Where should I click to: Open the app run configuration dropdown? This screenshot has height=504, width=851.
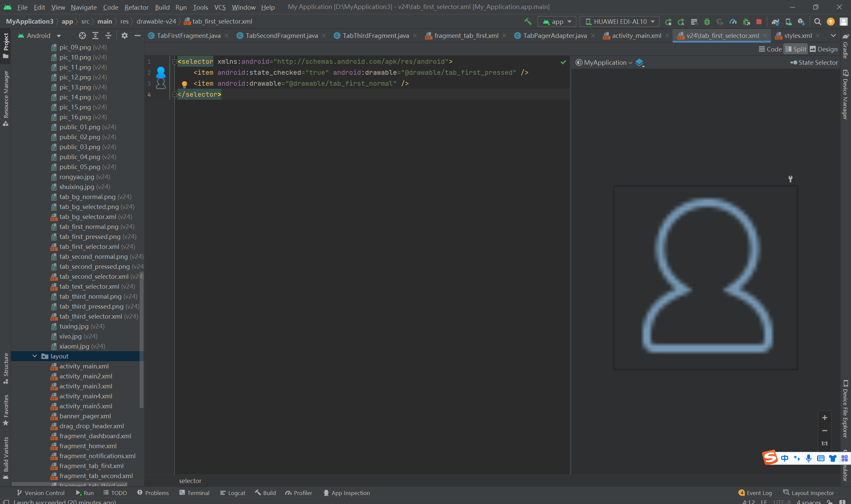click(x=557, y=21)
